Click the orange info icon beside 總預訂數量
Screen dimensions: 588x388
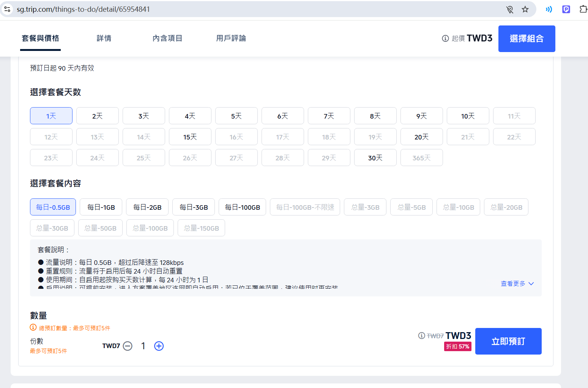click(x=33, y=327)
